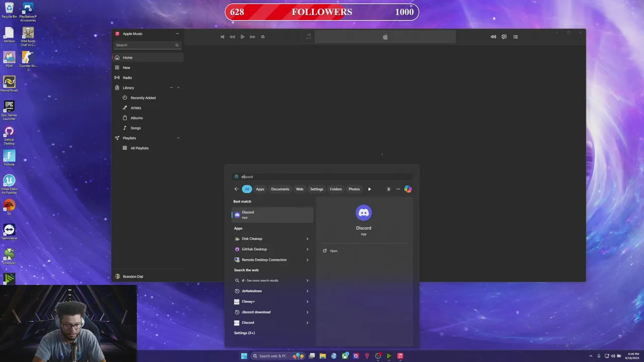Open Albums in Library
644x362 pixels.
147,118
